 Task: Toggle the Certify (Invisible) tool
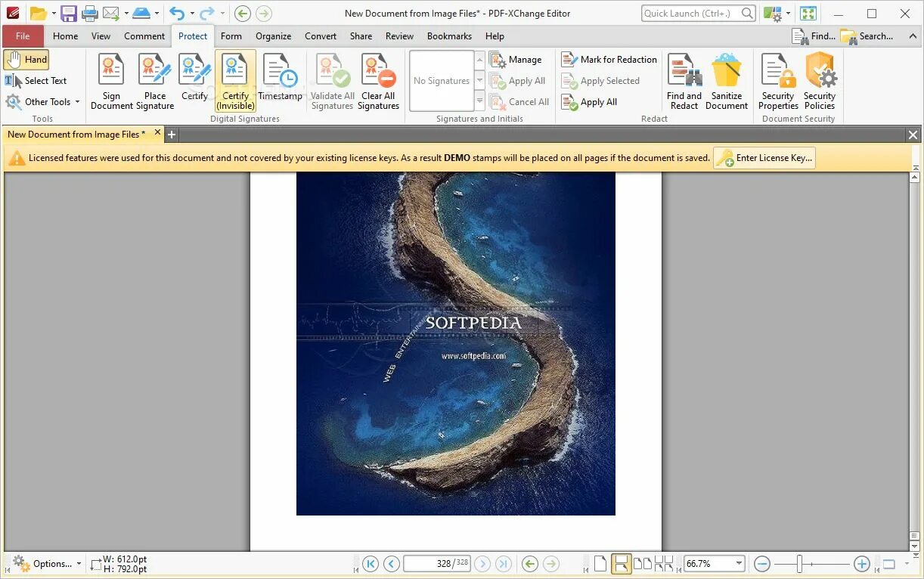coord(235,82)
